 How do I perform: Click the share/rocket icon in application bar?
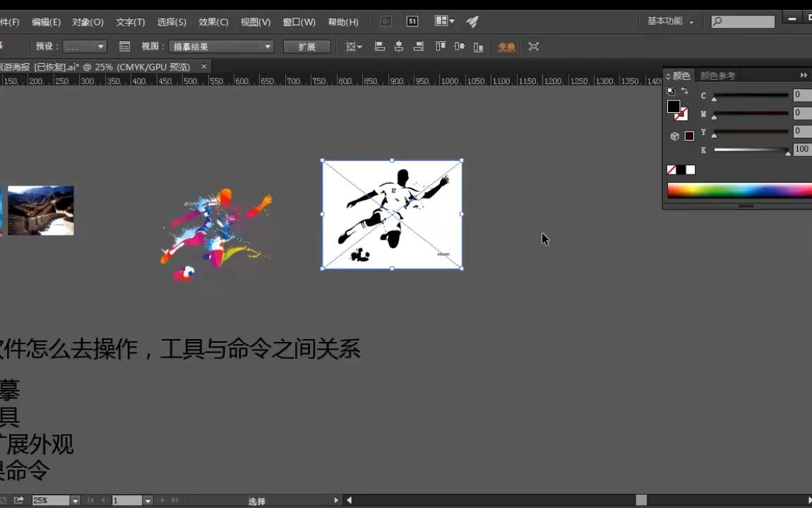tap(472, 22)
